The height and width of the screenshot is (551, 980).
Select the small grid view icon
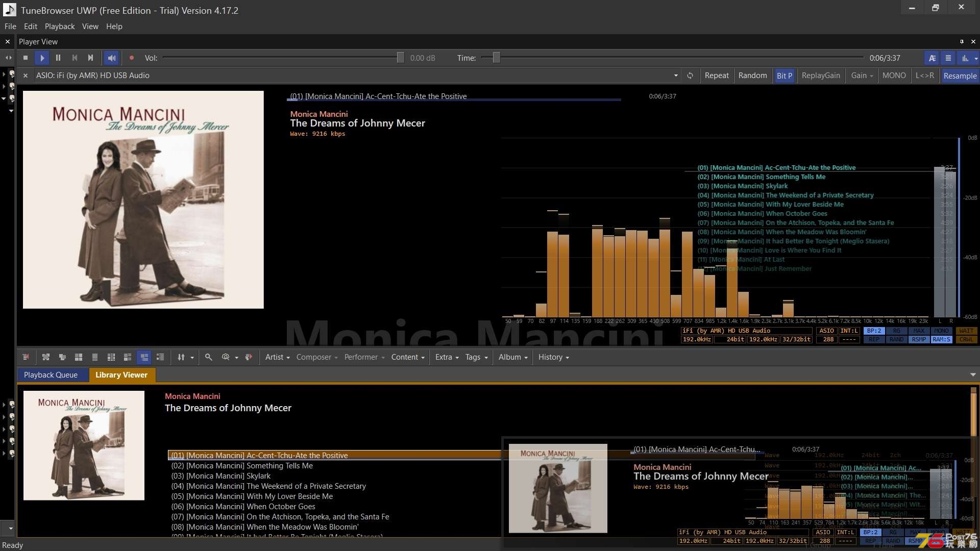111,357
